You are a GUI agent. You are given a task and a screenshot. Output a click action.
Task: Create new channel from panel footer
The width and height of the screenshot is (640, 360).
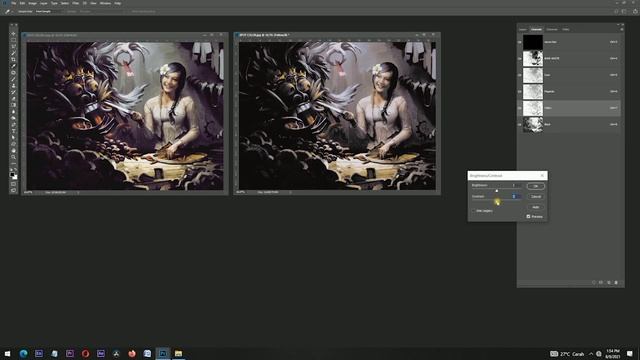[x=609, y=282]
